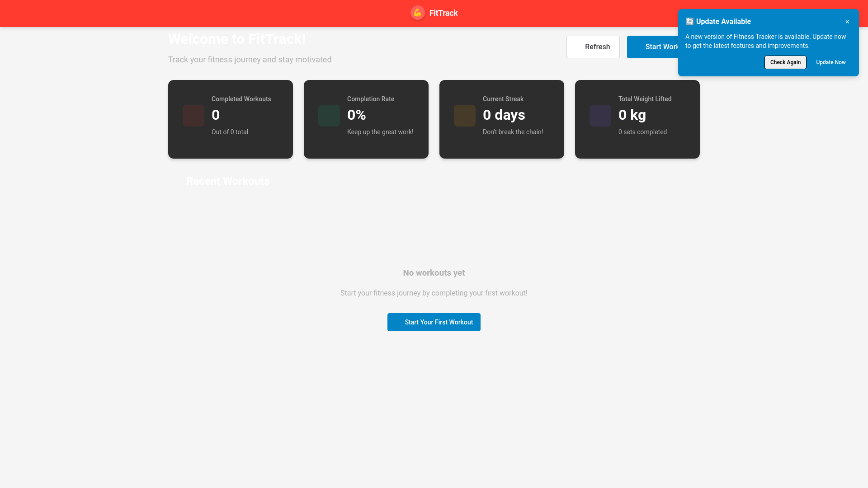Click the Completion Rate label
This screenshot has height=488, width=868.
371,99
